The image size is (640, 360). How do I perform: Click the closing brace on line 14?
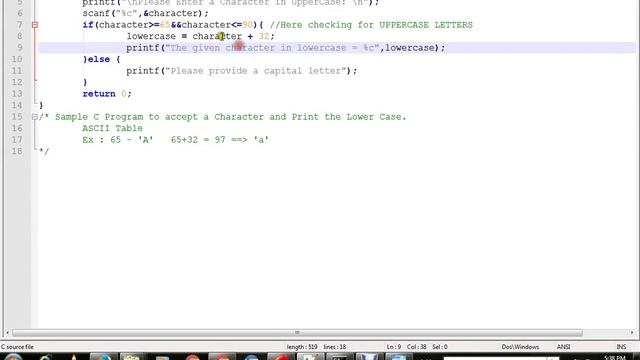click(x=41, y=105)
